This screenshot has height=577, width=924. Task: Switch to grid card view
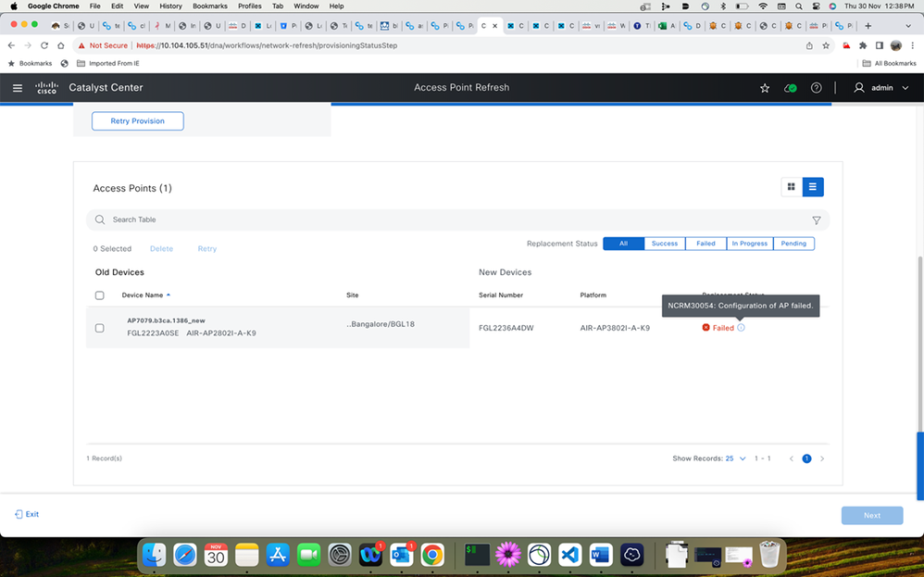tap(792, 187)
